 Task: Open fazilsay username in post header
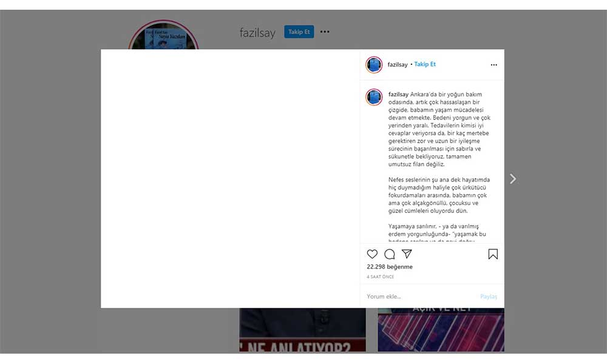397,64
